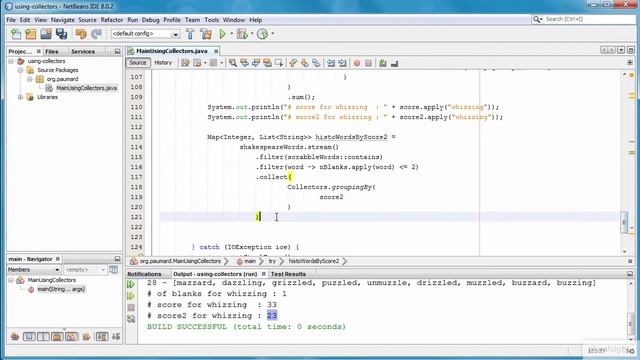Open the Refactor menu
The width and height of the screenshot is (640, 360).
coord(112,20)
